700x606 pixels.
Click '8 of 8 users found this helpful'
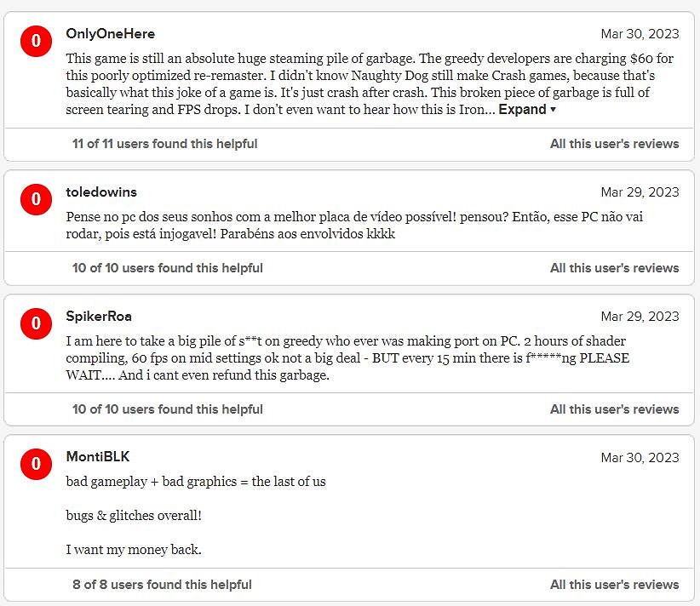click(162, 585)
